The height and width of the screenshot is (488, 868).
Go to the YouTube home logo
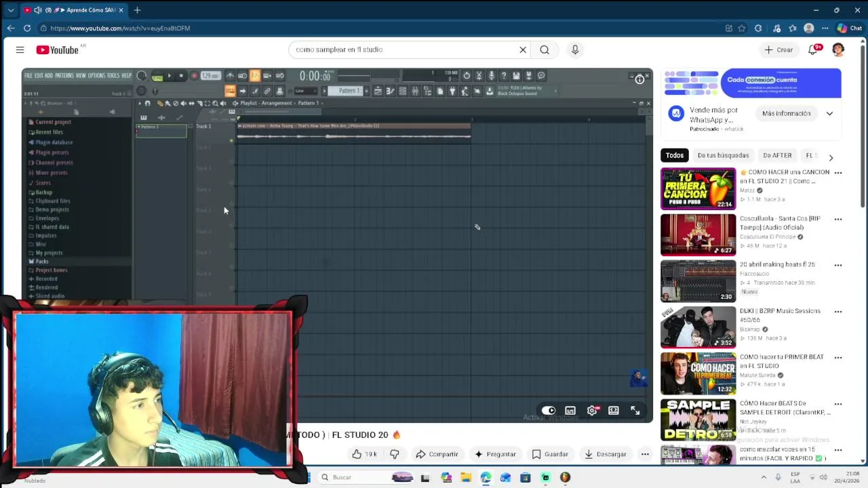[58, 49]
